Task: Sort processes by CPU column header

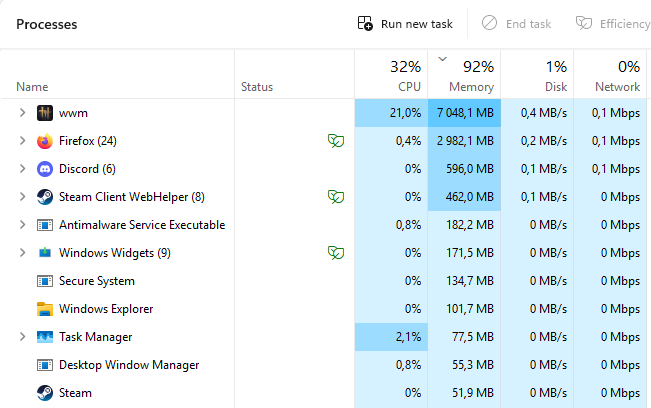Action: pos(392,75)
